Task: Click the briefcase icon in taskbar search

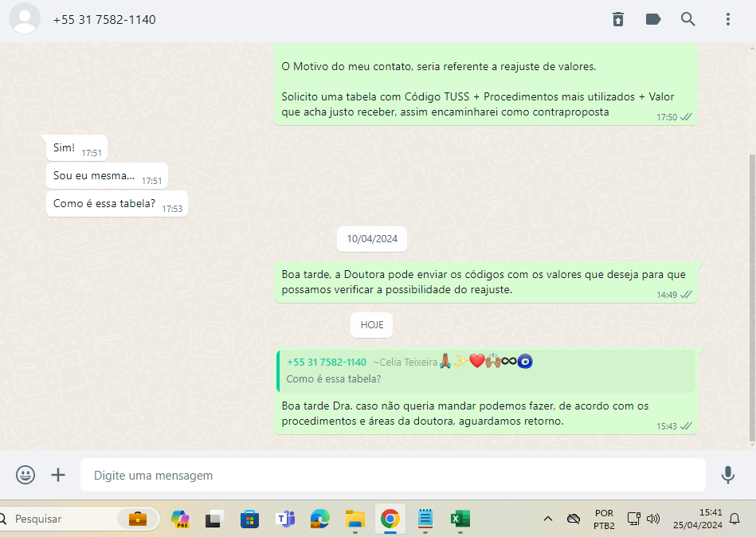Action: coord(137,519)
